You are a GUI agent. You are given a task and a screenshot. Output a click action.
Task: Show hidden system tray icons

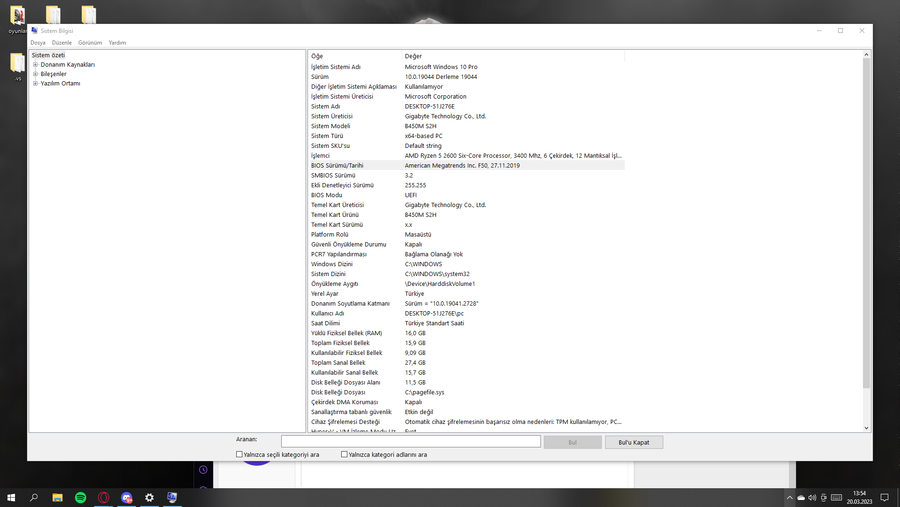coord(790,498)
